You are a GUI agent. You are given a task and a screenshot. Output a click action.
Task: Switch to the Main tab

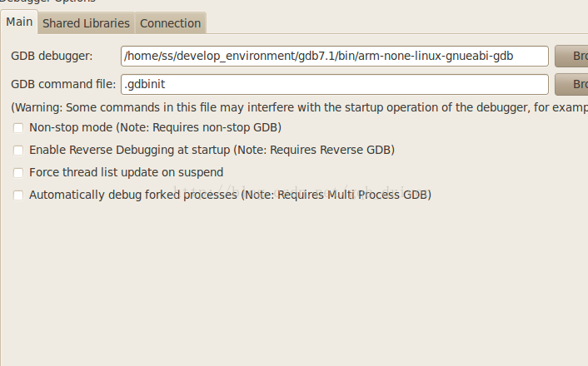(x=19, y=22)
